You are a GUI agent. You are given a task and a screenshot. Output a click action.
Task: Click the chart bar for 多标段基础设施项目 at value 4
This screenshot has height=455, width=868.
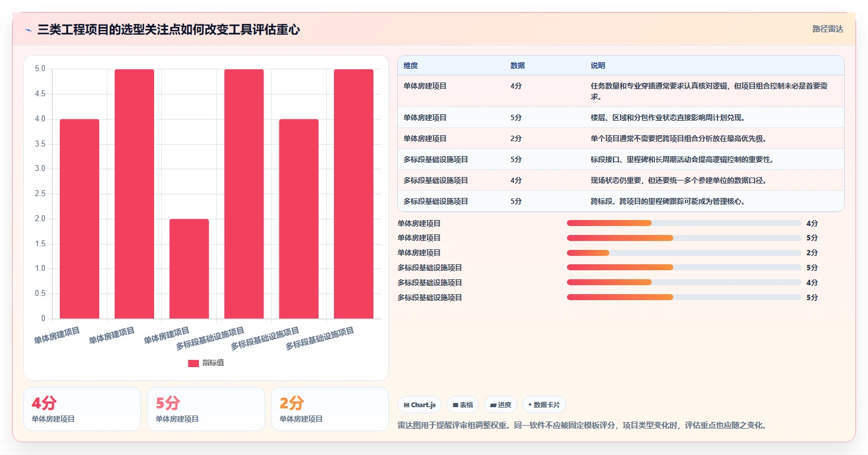click(x=299, y=219)
